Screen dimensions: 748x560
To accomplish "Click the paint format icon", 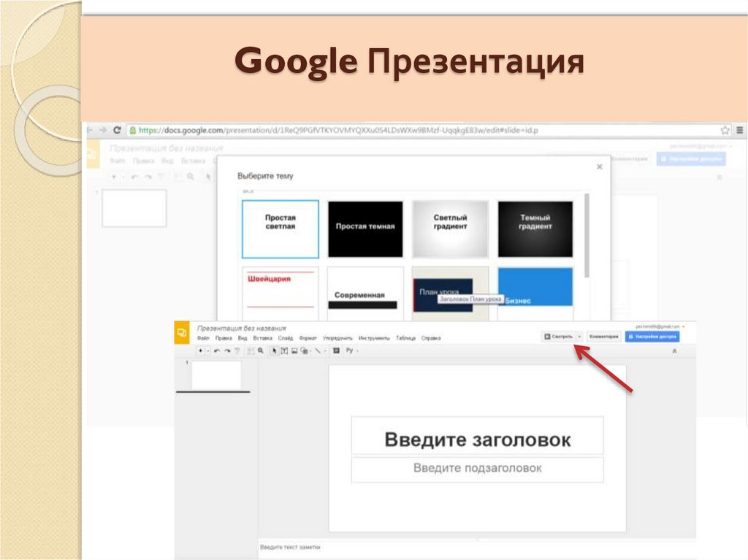I will 237,350.
